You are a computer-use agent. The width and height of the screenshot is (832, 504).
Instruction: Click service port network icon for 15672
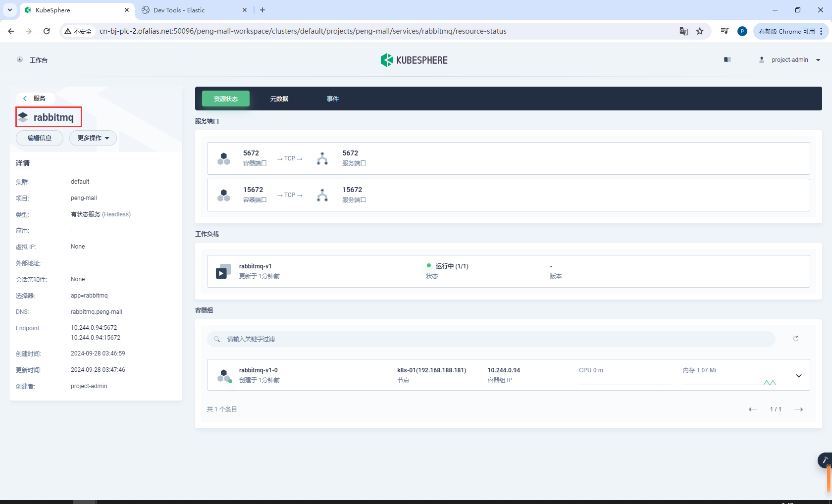322,195
